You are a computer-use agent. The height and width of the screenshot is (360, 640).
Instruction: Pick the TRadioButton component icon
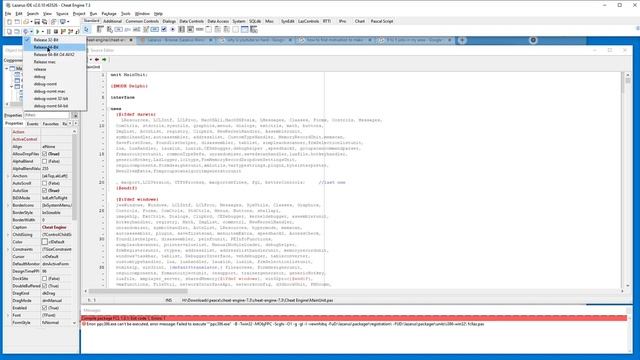point(173,29)
